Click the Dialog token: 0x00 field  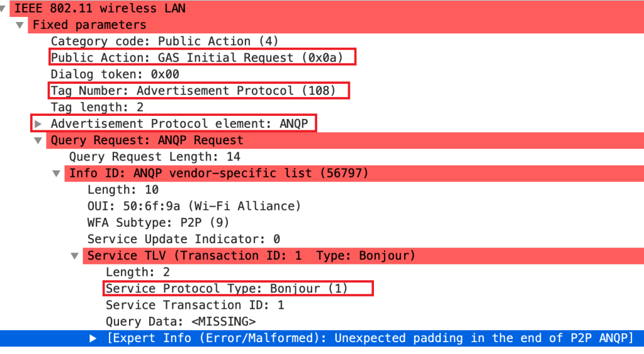[x=115, y=74]
